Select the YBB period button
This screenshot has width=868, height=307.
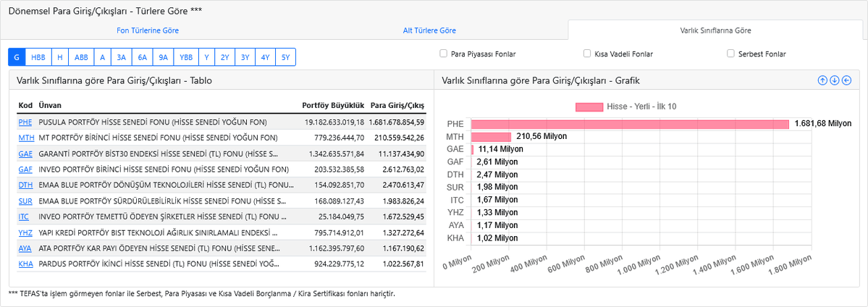pyautogui.click(x=186, y=57)
